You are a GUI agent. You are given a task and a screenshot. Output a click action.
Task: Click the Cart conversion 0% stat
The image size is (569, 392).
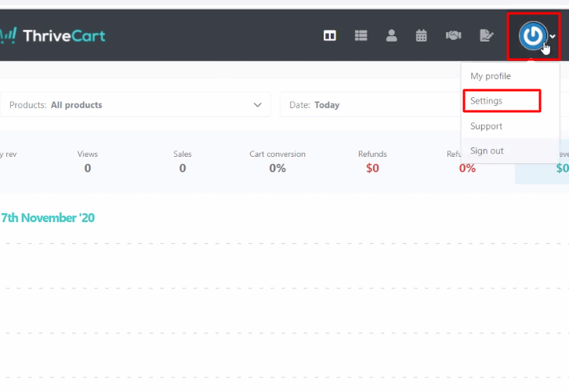277,168
